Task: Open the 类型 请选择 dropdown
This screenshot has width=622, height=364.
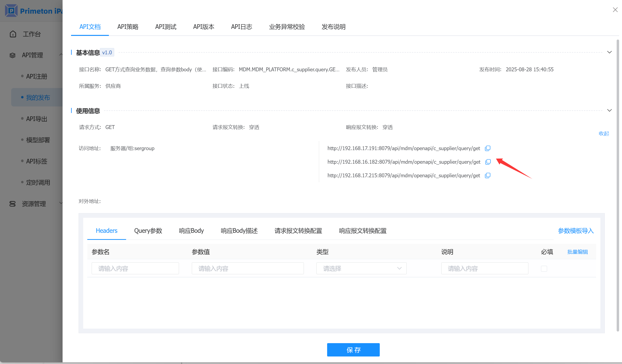Action: coord(361,268)
